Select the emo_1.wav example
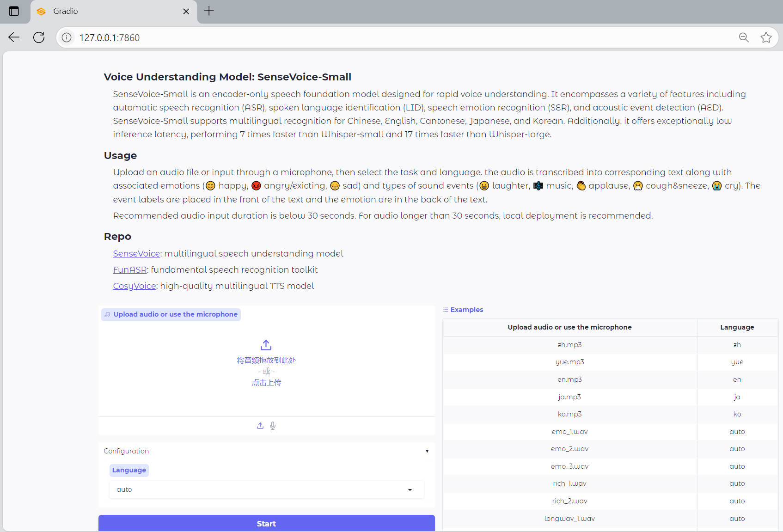The image size is (783, 532). 569,432
